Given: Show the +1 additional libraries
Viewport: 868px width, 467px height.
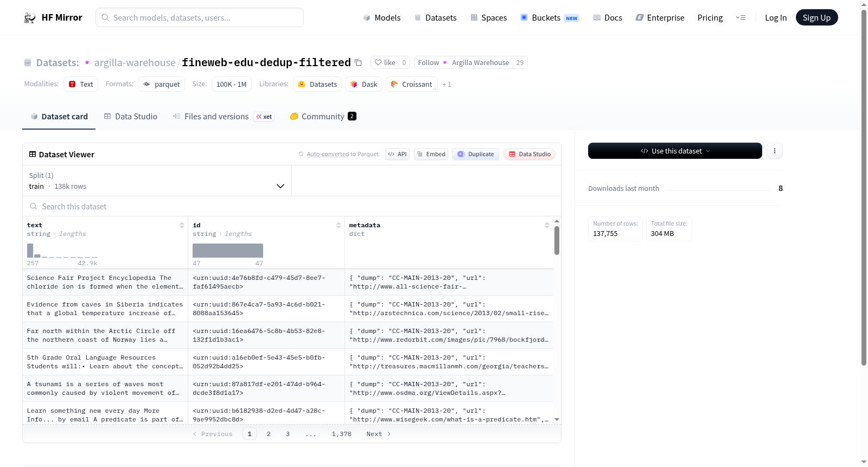Looking at the screenshot, I should (446, 84).
